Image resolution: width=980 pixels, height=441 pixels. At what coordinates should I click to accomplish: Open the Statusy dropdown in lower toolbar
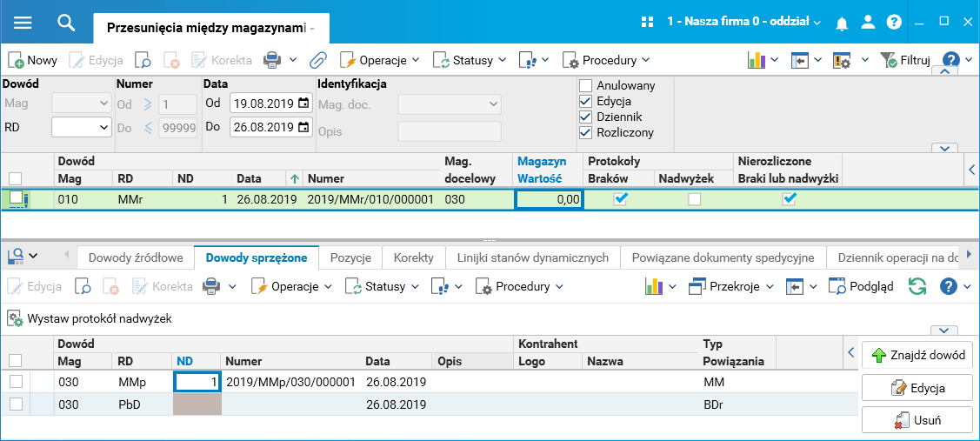(x=382, y=286)
